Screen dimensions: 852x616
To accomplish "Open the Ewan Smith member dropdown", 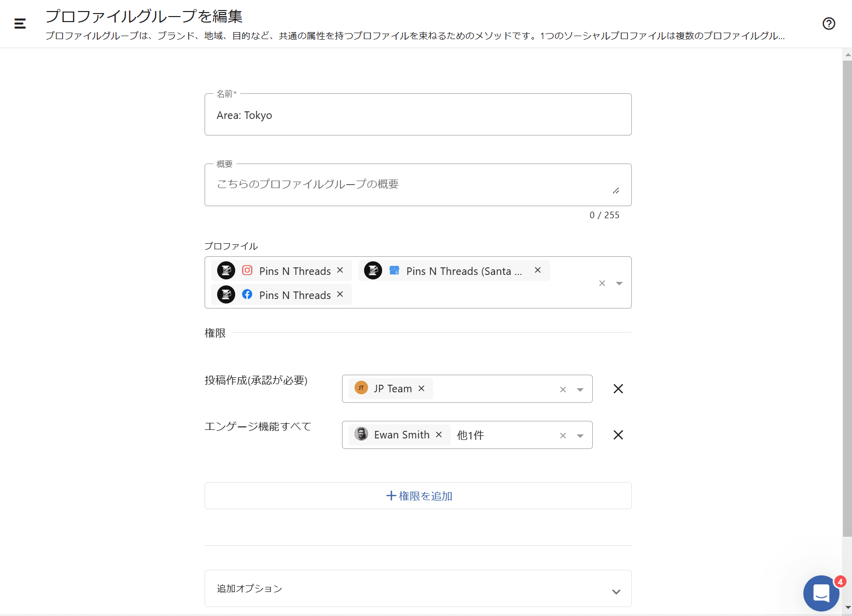I will pos(580,436).
